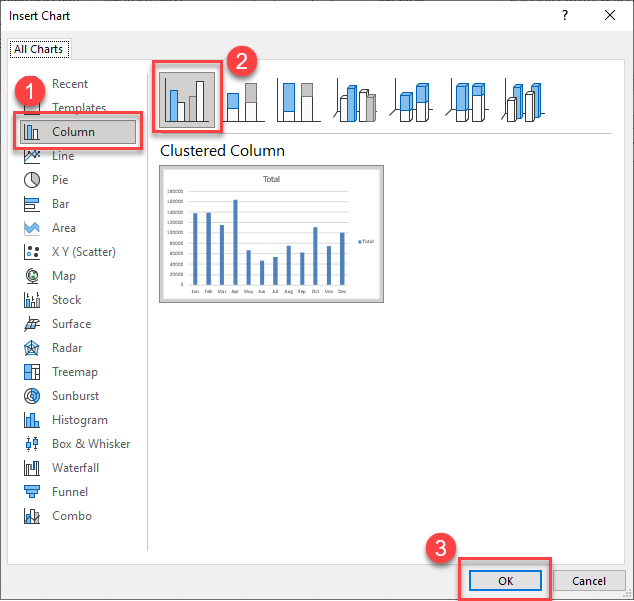The width and height of the screenshot is (634, 601).
Task: Open the Pie chart category
Action: 60,180
